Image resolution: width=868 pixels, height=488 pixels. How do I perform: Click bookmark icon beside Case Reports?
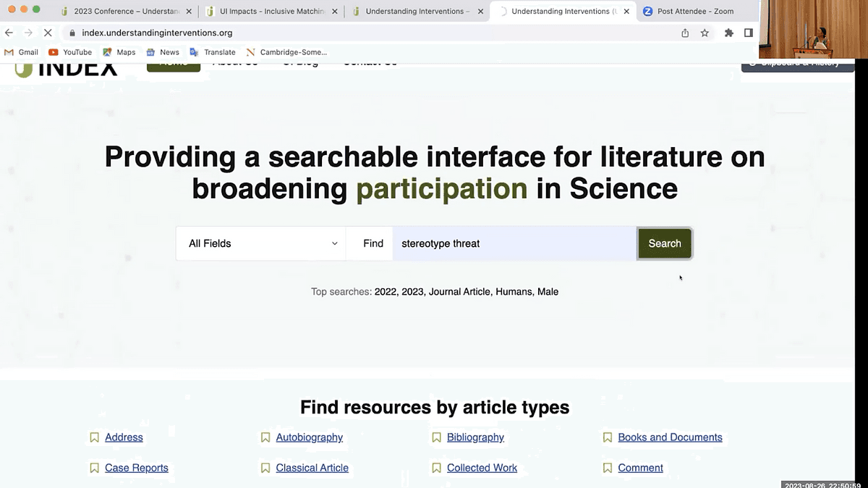click(x=94, y=468)
